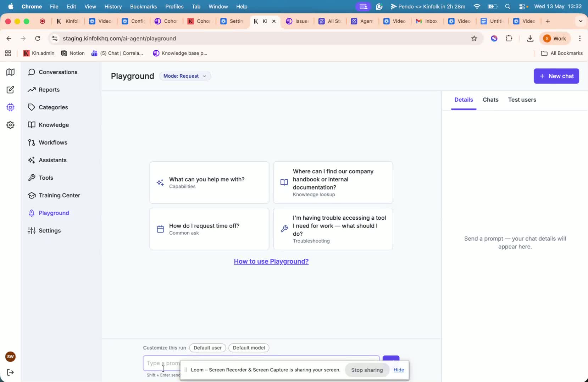Open macOS Spotlight search icon
Viewport: 588px width, 382px height.
point(507,6)
